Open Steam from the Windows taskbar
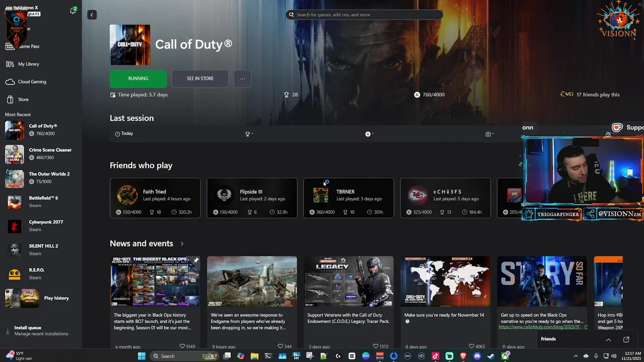Image resolution: width=644 pixels, height=362 pixels. 491,356
